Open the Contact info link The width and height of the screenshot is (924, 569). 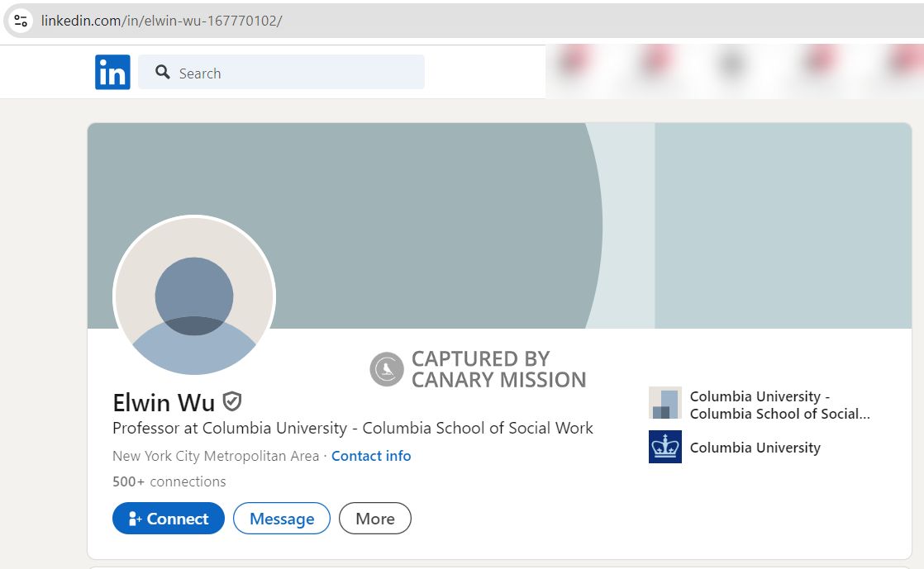click(x=370, y=456)
